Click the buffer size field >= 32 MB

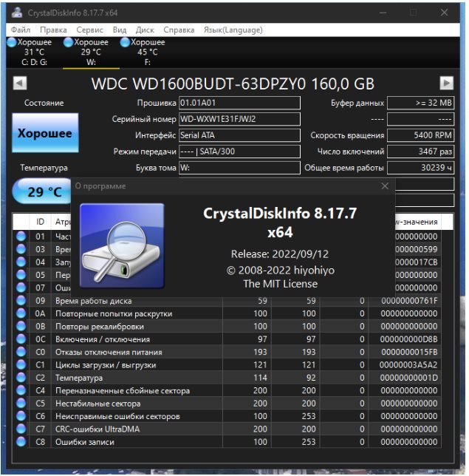(420, 103)
